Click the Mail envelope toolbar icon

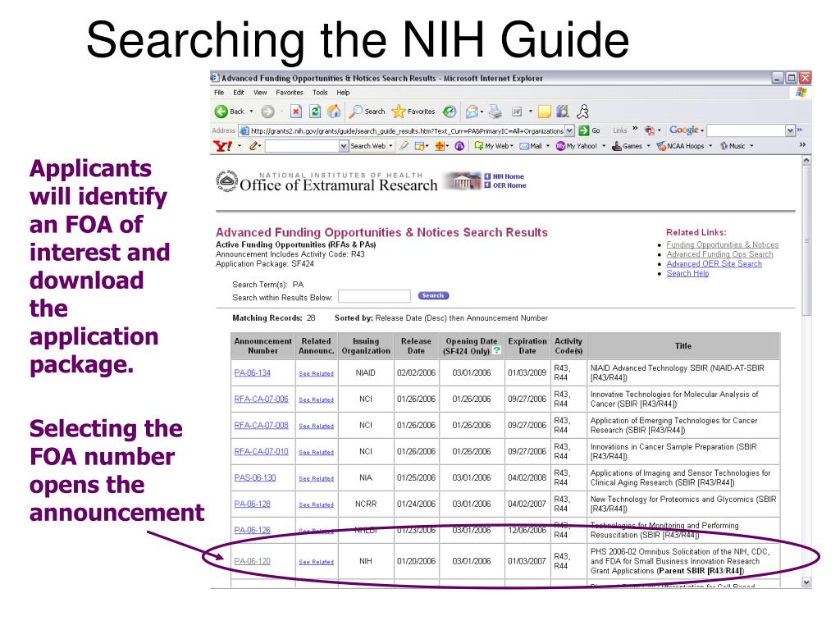tap(472, 112)
